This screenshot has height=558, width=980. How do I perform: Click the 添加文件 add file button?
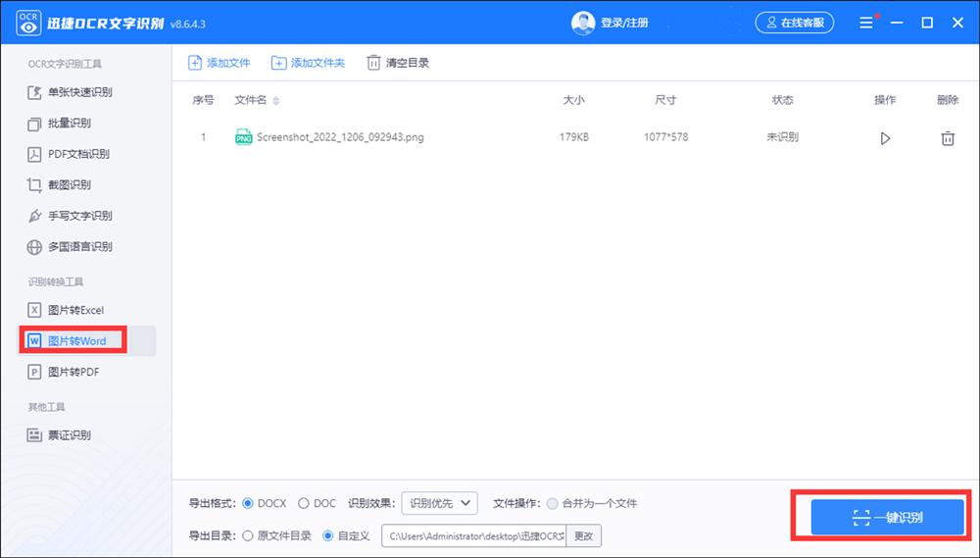point(219,63)
